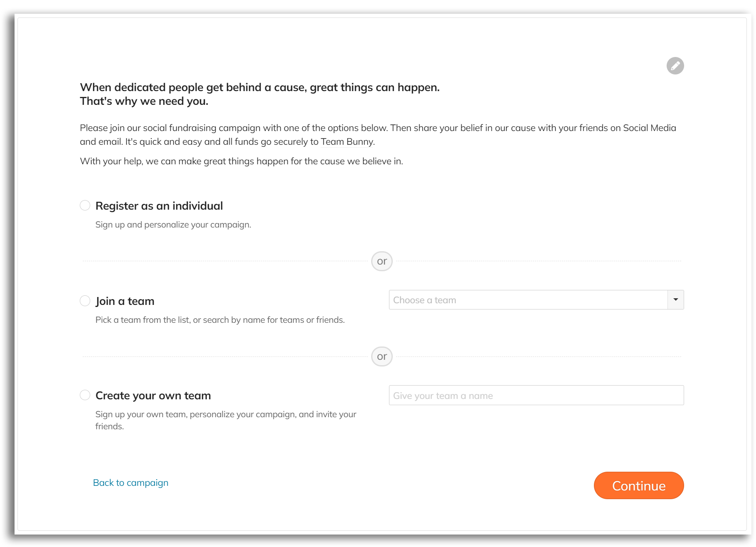Click the "Register as an individual" heading
The width and height of the screenshot is (756, 547).
click(159, 205)
